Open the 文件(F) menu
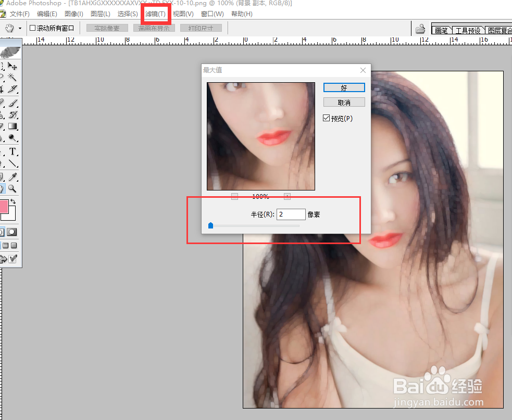This screenshot has width=512, height=420. 19,14
